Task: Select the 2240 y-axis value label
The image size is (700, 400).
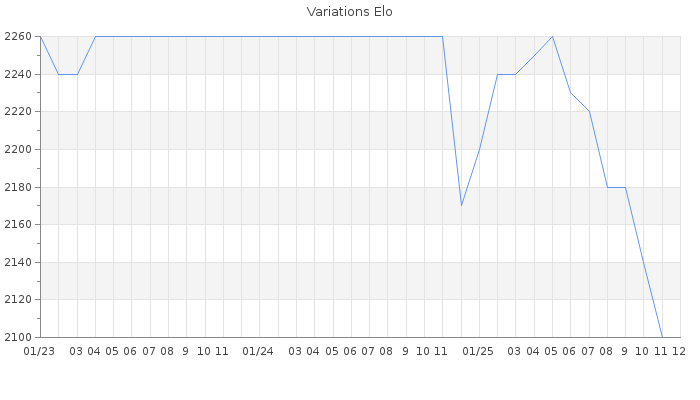Action: click(17, 74)
